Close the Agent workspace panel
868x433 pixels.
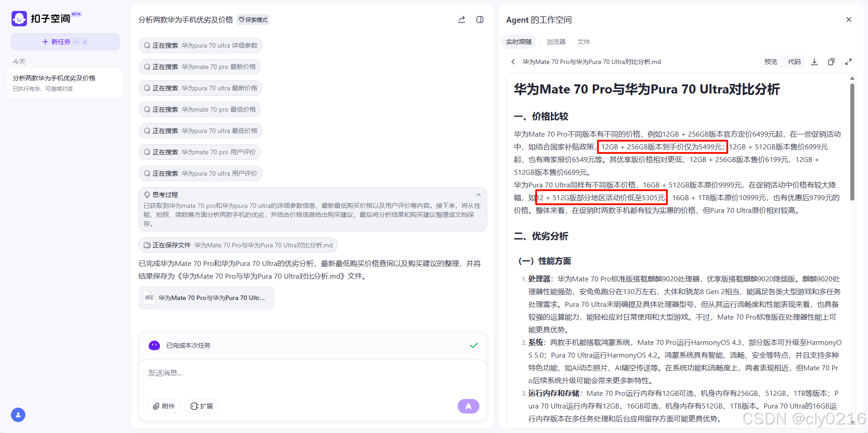click(x=848, y=20)
